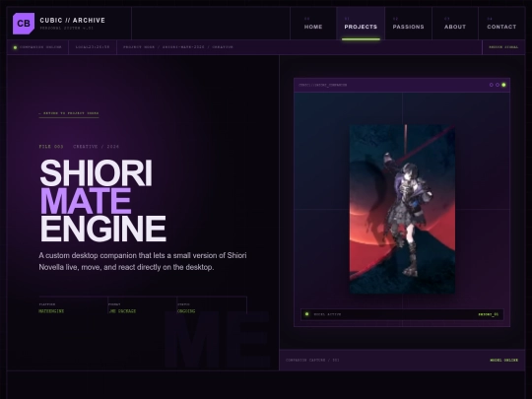Viewport: 532px width, 399px height.
Task: Switch to the About nav tab
Action: [455, 24]
